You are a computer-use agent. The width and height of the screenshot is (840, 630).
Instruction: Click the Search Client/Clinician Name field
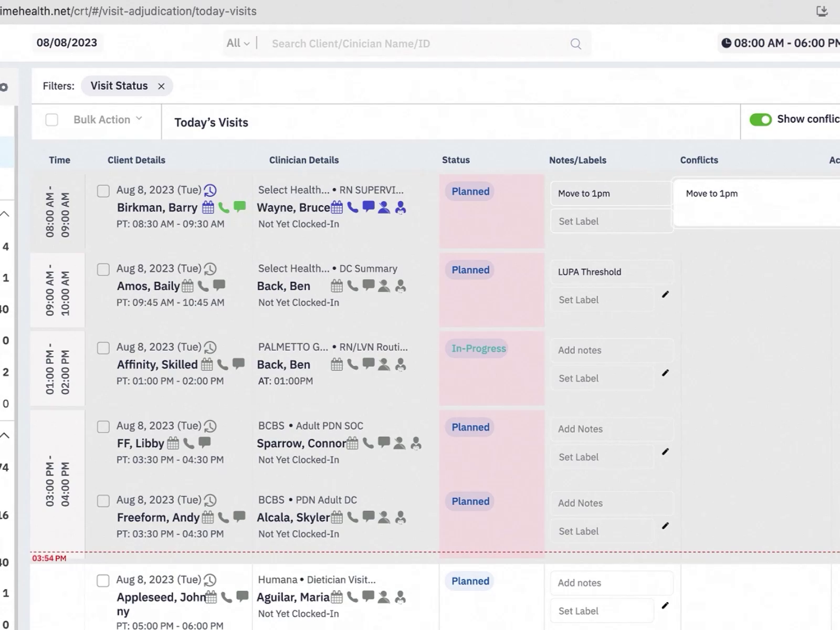click(415, 44)
